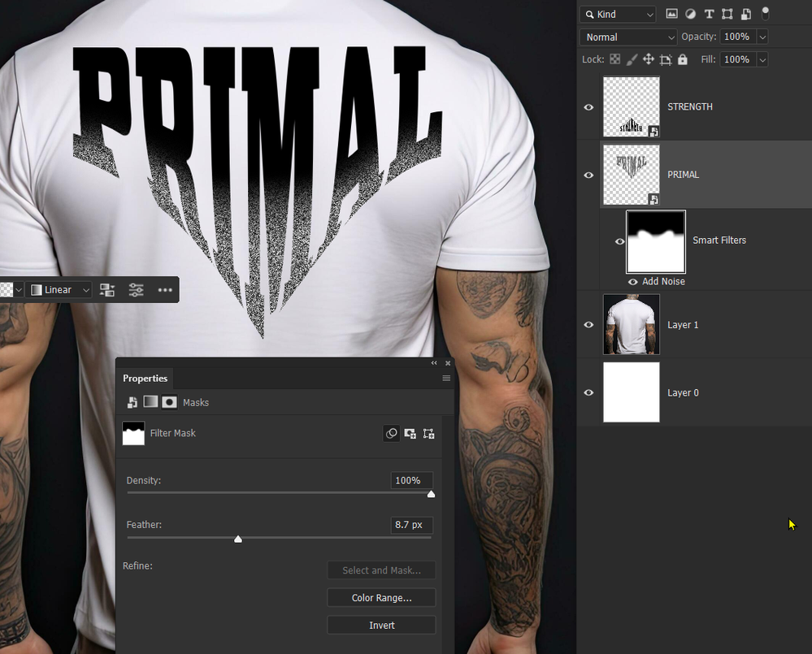Filter layers by smart objects icon

pos(745,14)
